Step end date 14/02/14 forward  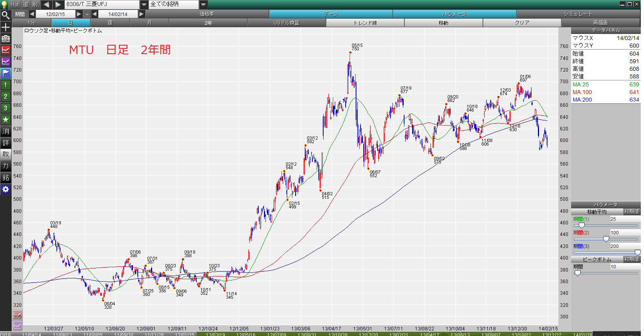(142, 14)
